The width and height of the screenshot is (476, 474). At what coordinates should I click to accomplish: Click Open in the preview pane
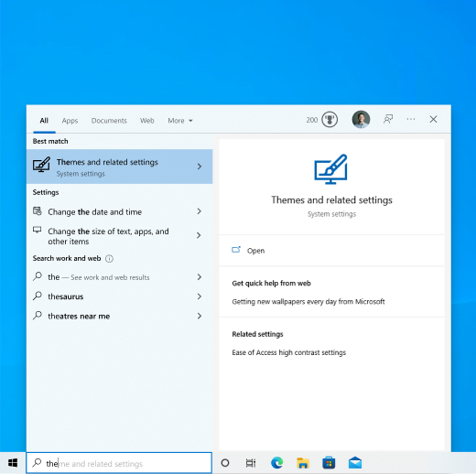pos(255,251)
